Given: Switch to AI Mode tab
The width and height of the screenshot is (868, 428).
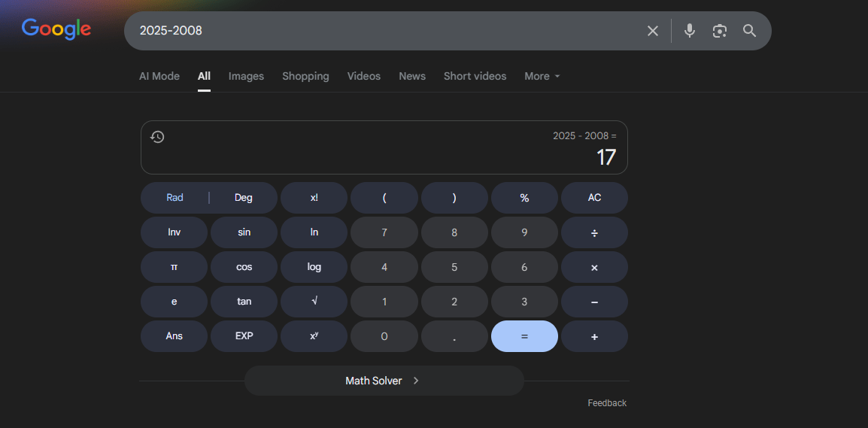Looking at the screenshot, I should pyautogui.click(x=159, y=77).
